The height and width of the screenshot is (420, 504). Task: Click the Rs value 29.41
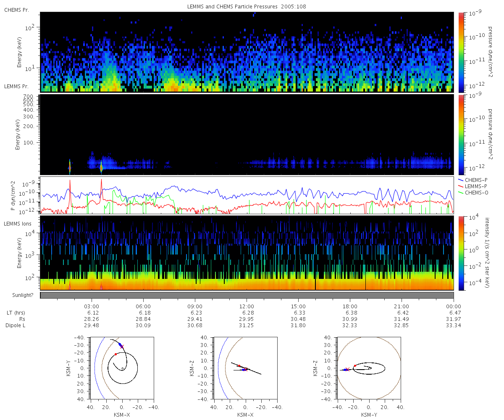pos(195,319)
